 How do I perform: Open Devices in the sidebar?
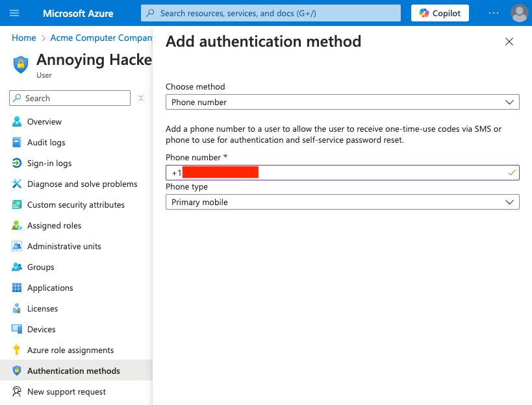pos(77,329)
